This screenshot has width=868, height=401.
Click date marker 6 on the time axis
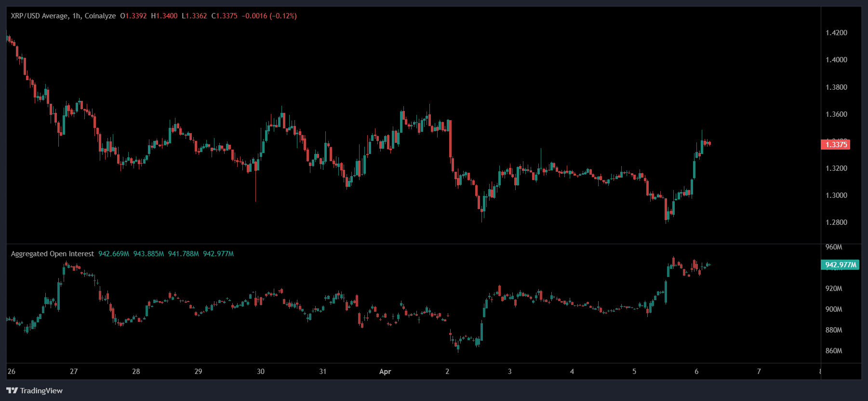pyautogui.click(x=696, y=372)
